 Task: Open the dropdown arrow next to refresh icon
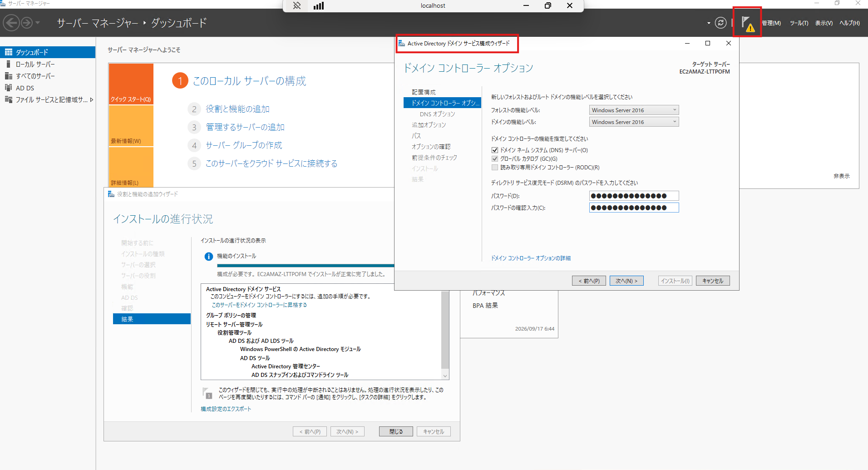pos(709,23)
